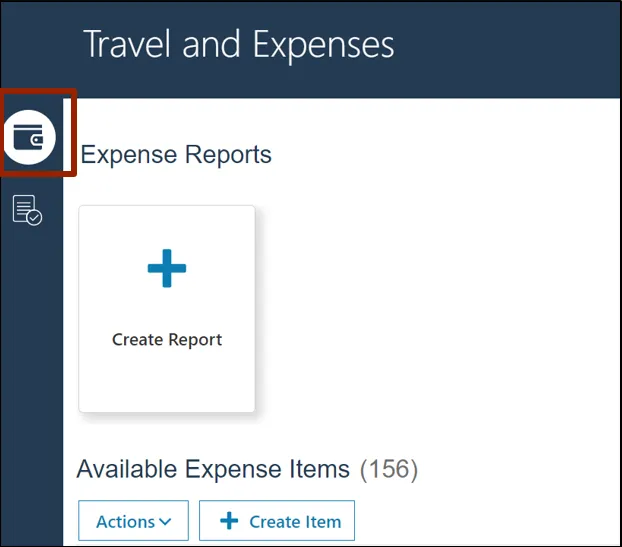This screenshot has width=622, height=547.
Task: Expand the Actions dropdown menu
Action: click(134, 521)
